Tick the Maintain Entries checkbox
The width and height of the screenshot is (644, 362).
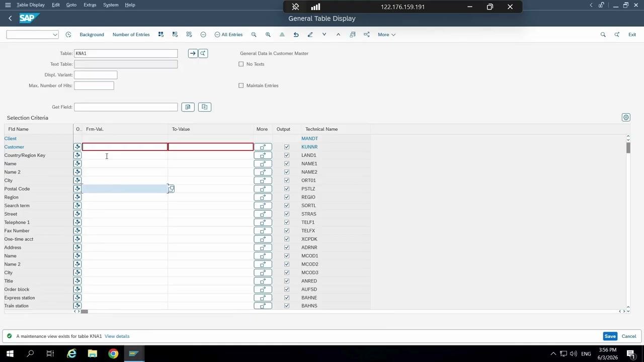(241, 85)
